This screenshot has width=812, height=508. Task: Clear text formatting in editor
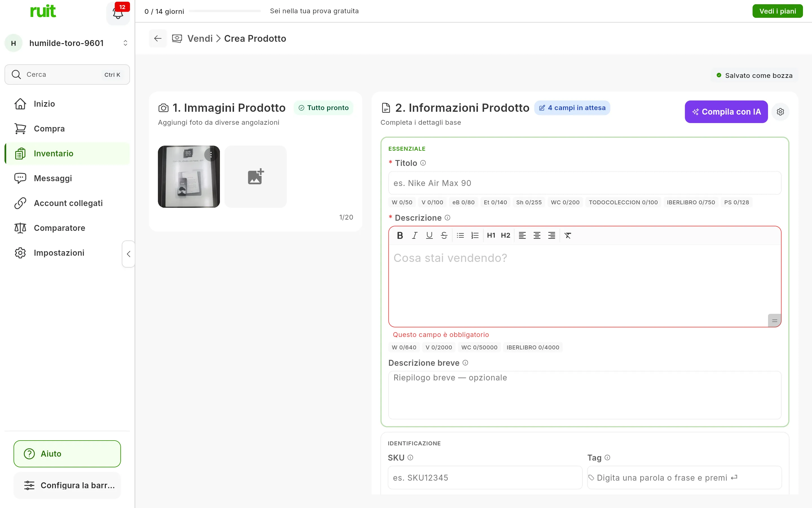pos(568,236)
